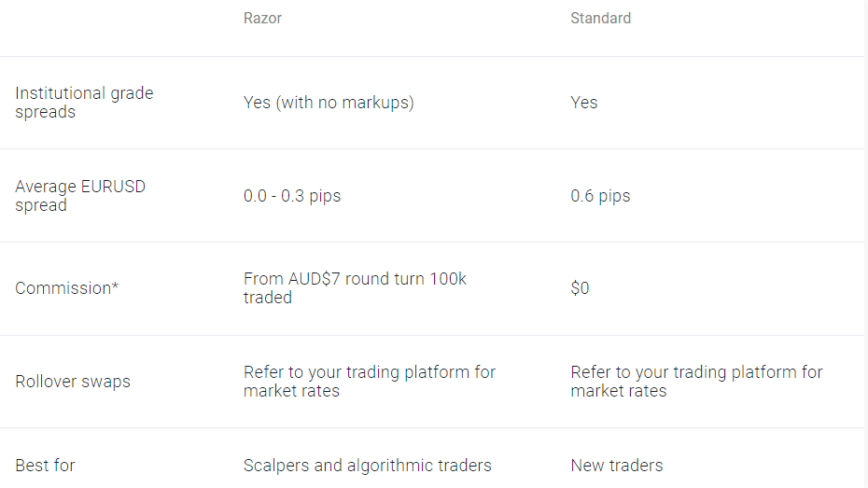
Task: Click the 'Yes (with no markups)' cell
Action: coord(329,103)
